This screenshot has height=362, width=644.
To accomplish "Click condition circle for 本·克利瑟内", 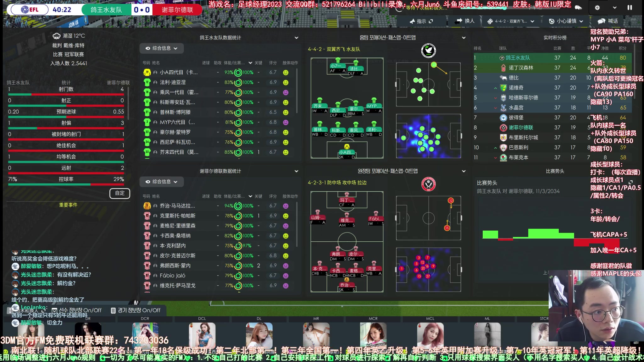I will click(238, 246).
